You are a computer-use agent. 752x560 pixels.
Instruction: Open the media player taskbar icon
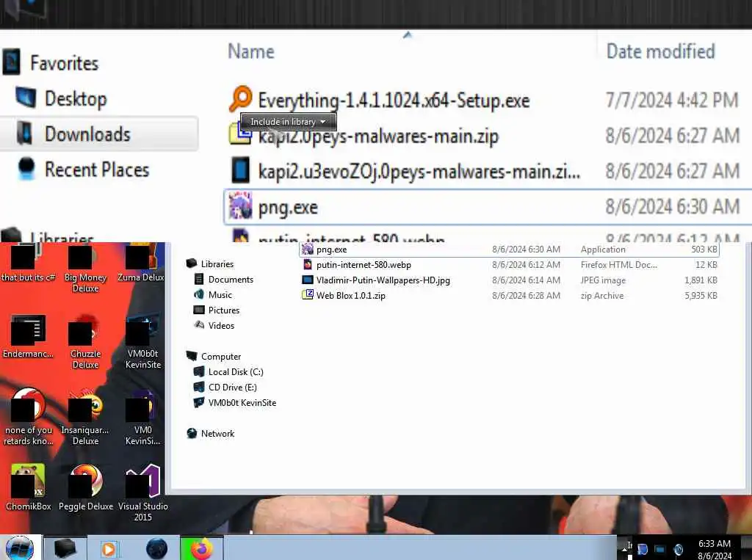click(109, 549)
